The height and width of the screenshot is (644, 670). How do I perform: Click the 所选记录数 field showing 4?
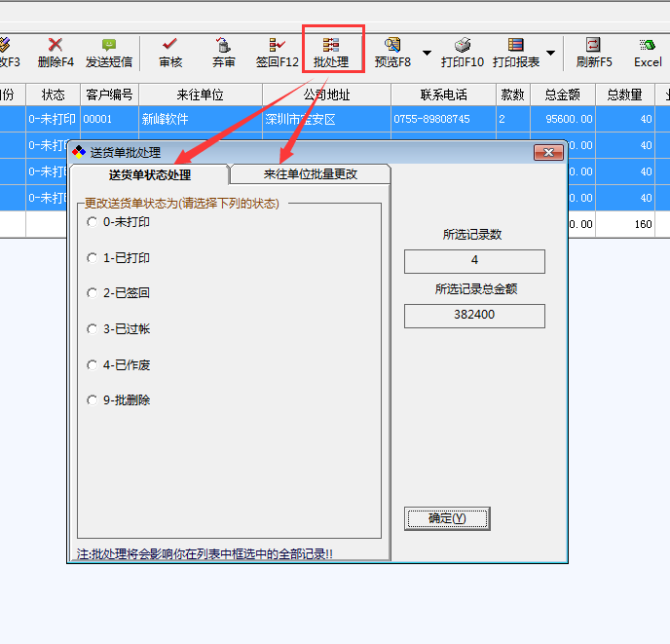coord(474,261)
